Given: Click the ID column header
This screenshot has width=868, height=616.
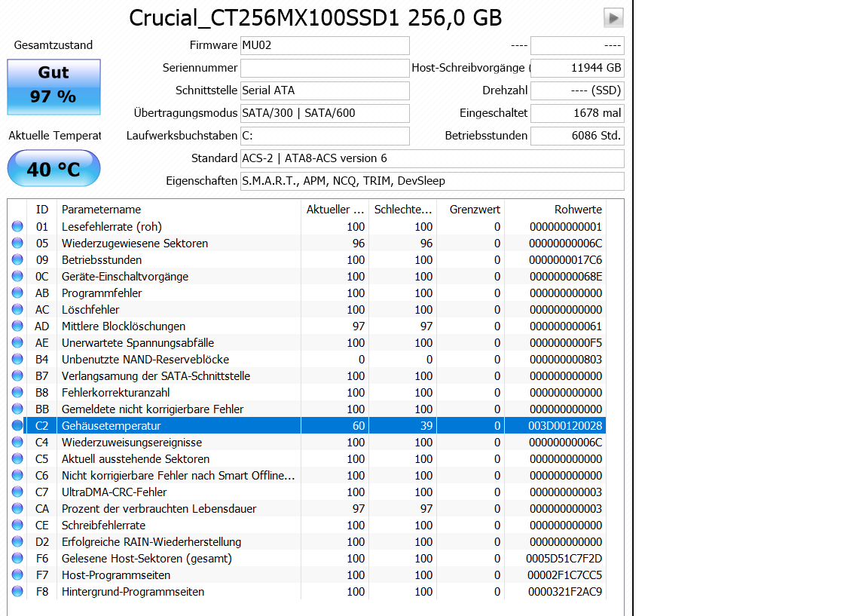Looking at the screenshot, I should 42,210.
